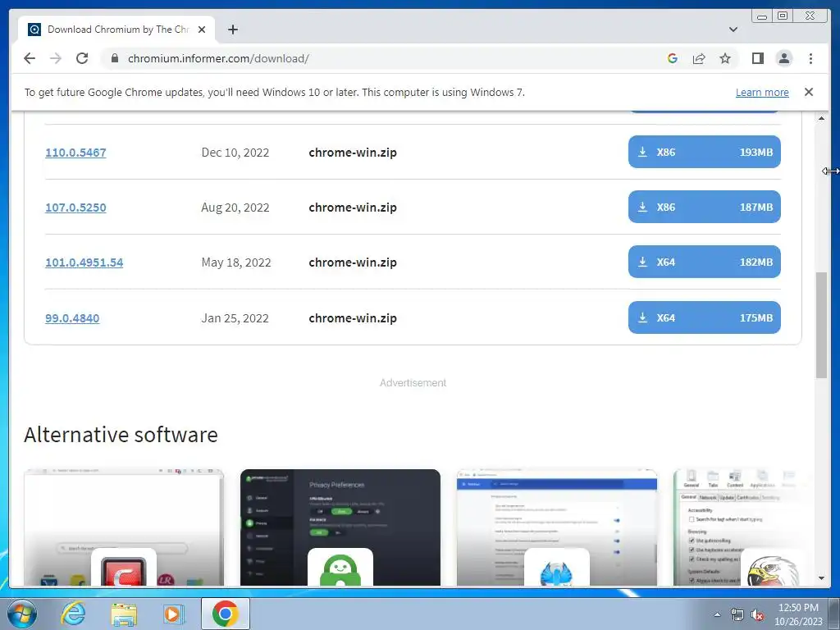Download X86 187MB build

704,207
